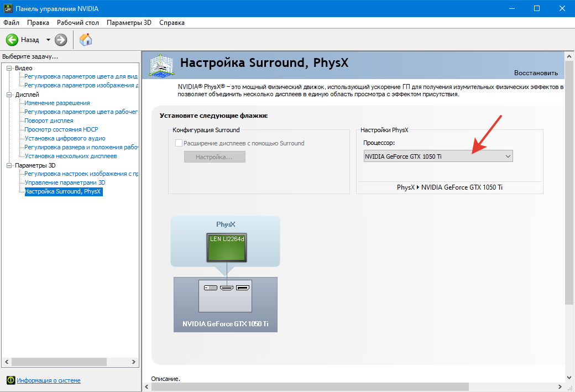Click the green Back arrow icon
The image size is (575, 392).
click(x=12, y=40)
